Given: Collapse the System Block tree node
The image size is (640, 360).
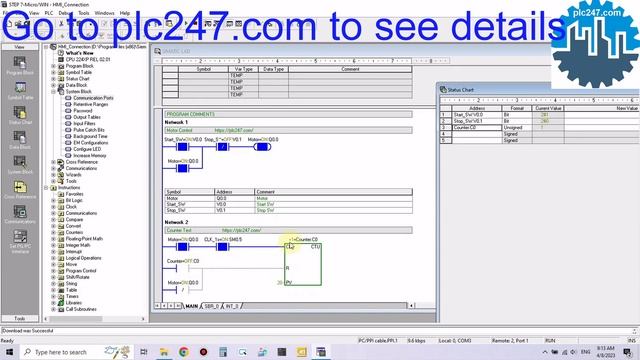Looking at the screenshot, I should pos(53,91).
